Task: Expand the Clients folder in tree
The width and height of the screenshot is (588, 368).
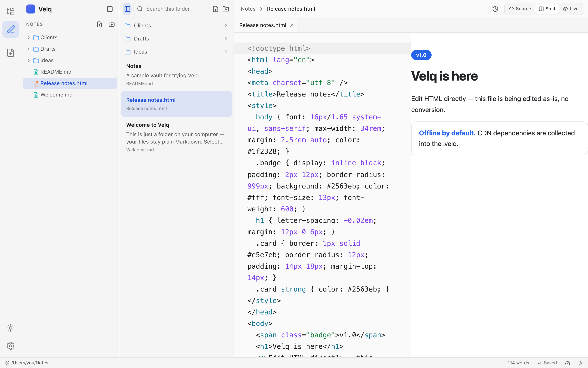Action: tap(28, 37)
